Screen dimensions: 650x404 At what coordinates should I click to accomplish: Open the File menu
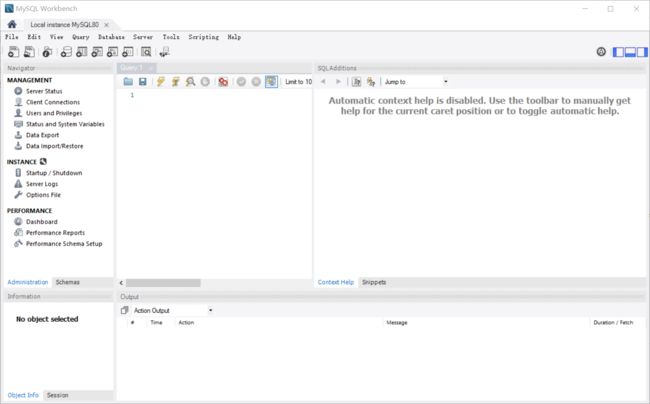[12, 37]
